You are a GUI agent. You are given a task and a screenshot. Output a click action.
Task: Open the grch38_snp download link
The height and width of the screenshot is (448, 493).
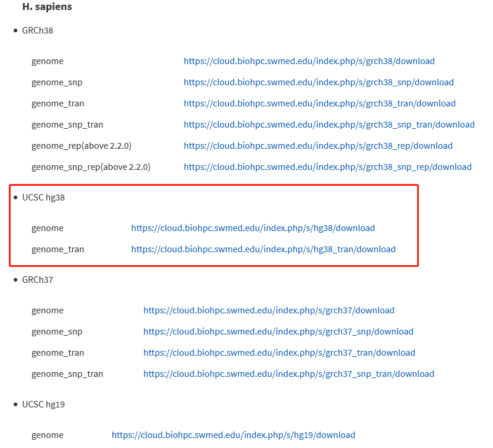[319, 82]
